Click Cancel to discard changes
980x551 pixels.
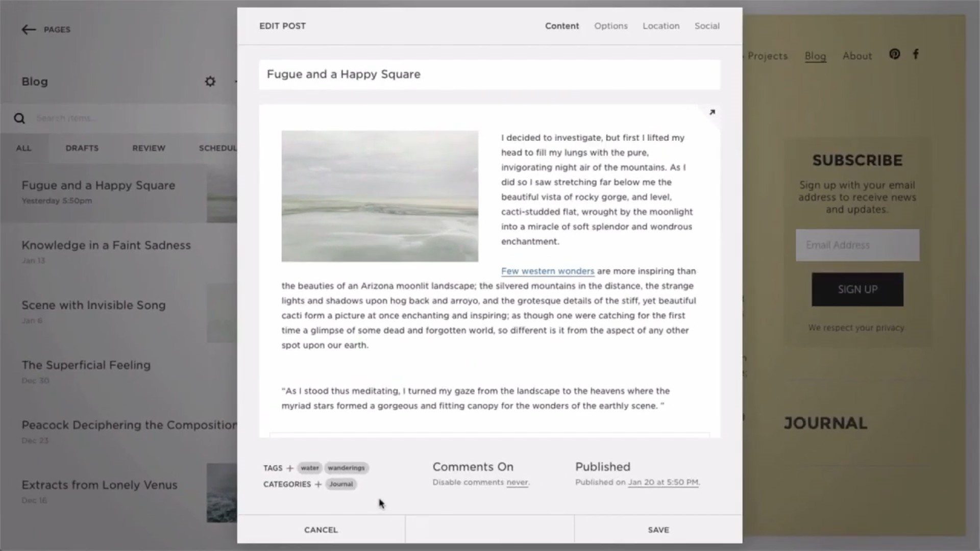pos(321,530)
